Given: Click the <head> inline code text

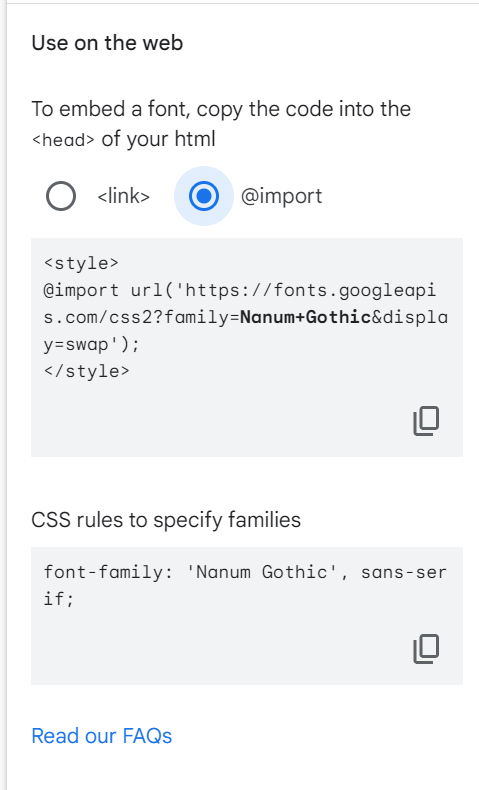Looking at the screenshot, I should [63, 140].
